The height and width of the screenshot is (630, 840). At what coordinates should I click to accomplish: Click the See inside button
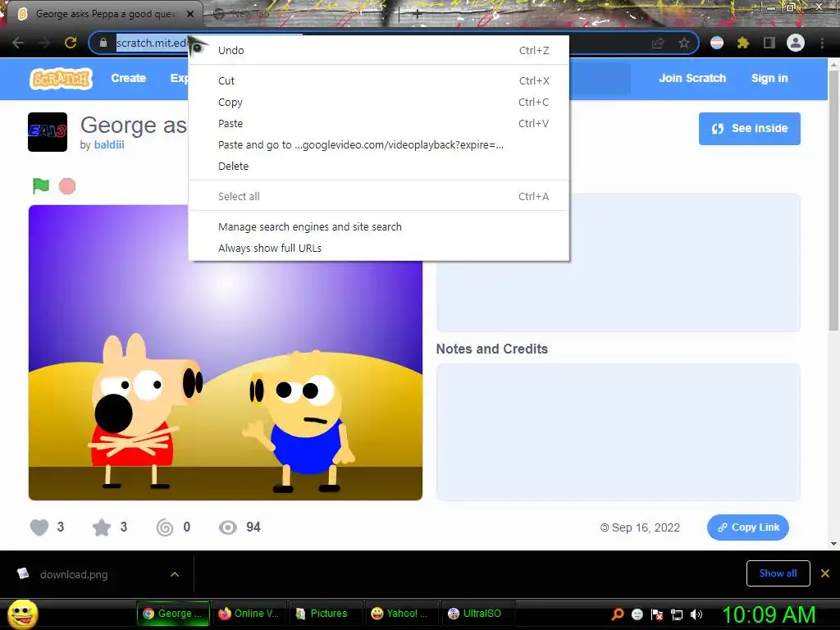[x=750, y=129]
